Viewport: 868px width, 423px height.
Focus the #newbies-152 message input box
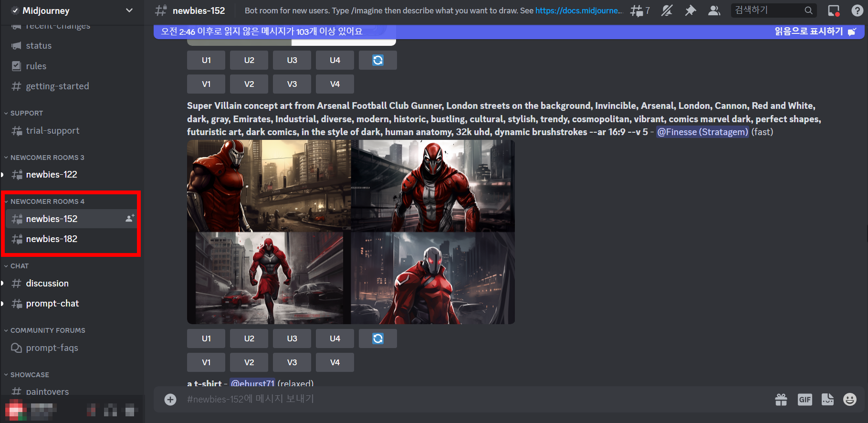pos(477,399)
